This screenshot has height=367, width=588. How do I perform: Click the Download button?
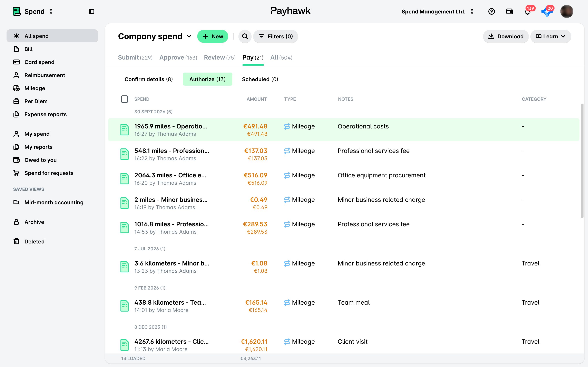click(x=506, y=36)
